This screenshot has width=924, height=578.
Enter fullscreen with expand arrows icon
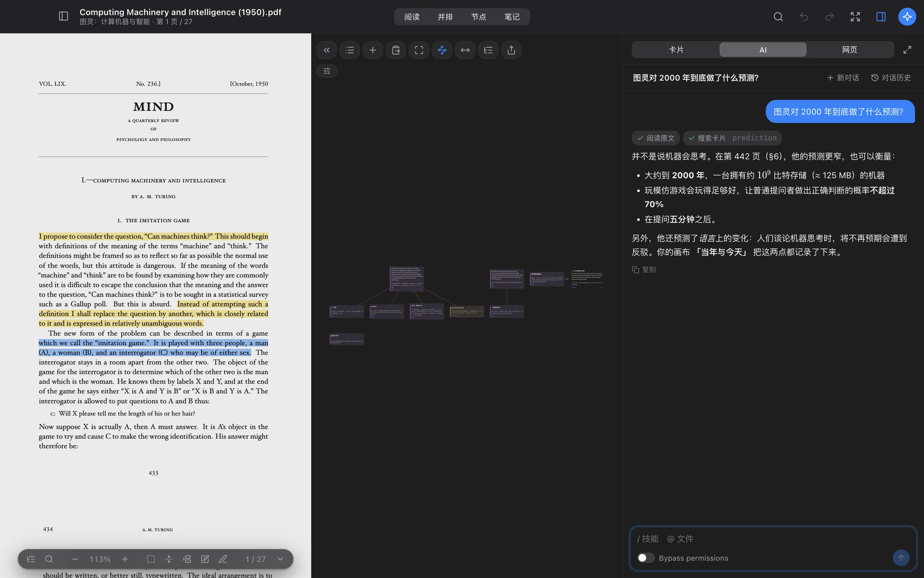click(855, 17)
